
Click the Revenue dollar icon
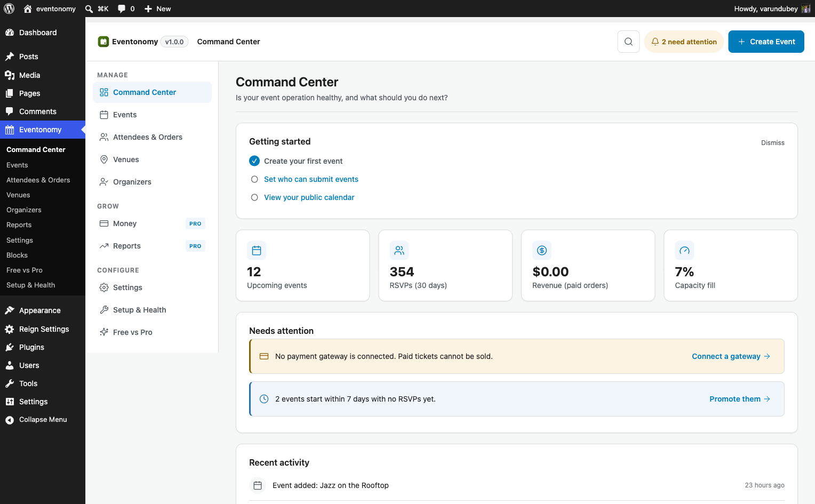[x=542, y=250]
